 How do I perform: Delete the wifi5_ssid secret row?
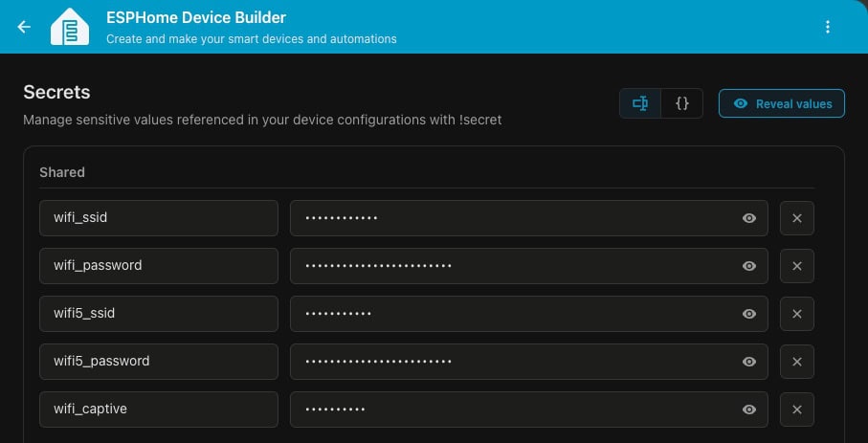click(x=796, y=314)
